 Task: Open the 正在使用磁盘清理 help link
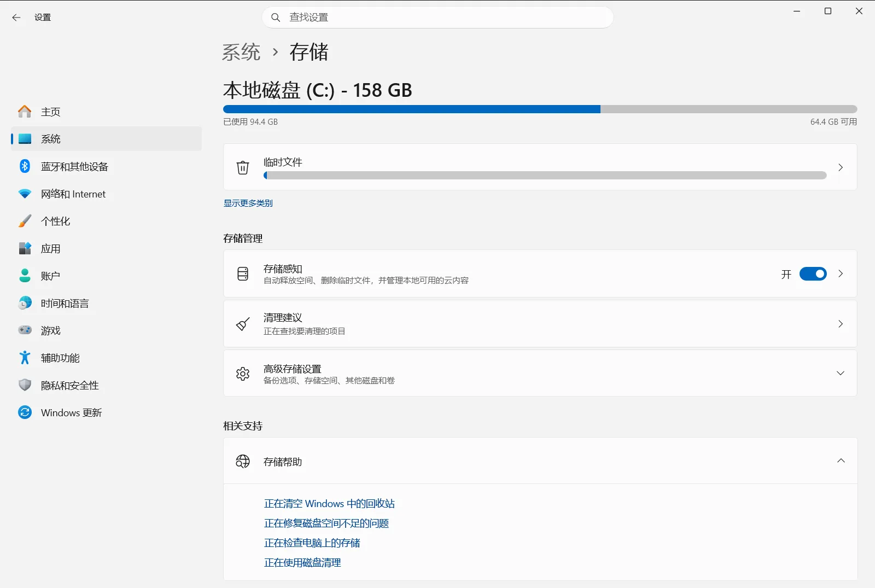click(302, 563)
